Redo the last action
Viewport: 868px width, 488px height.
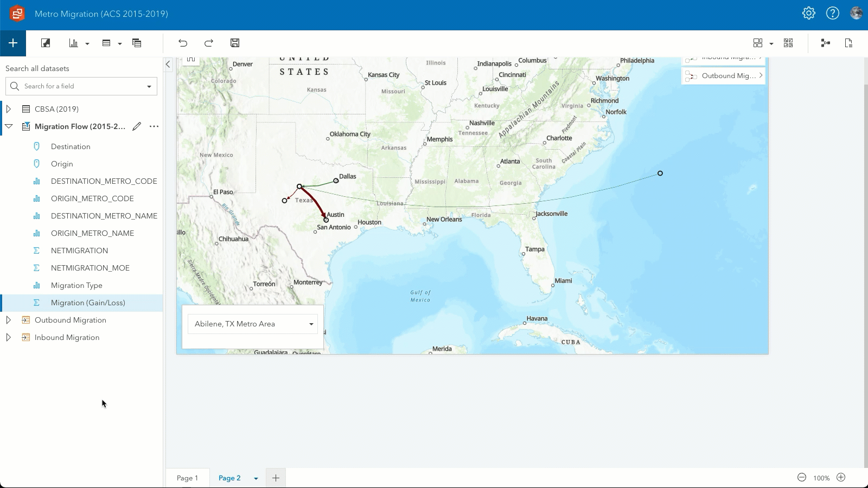pos(209,43)
